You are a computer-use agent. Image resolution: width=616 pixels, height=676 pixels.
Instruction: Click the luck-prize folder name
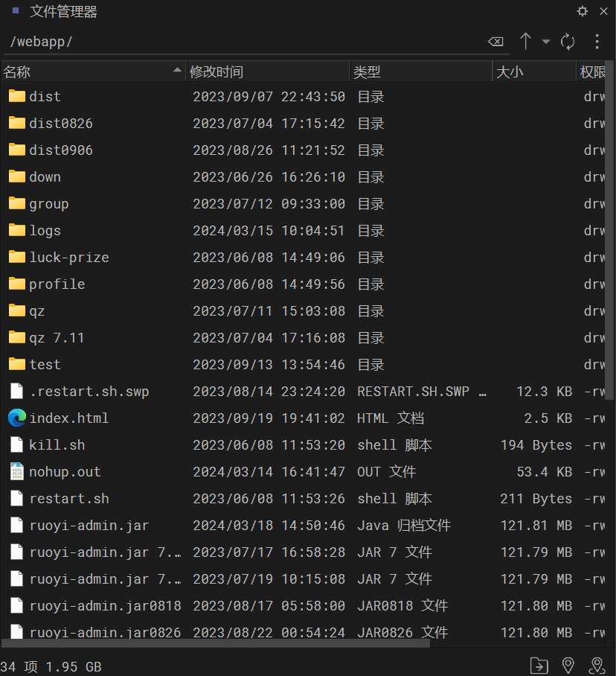(x=69, y=258)
